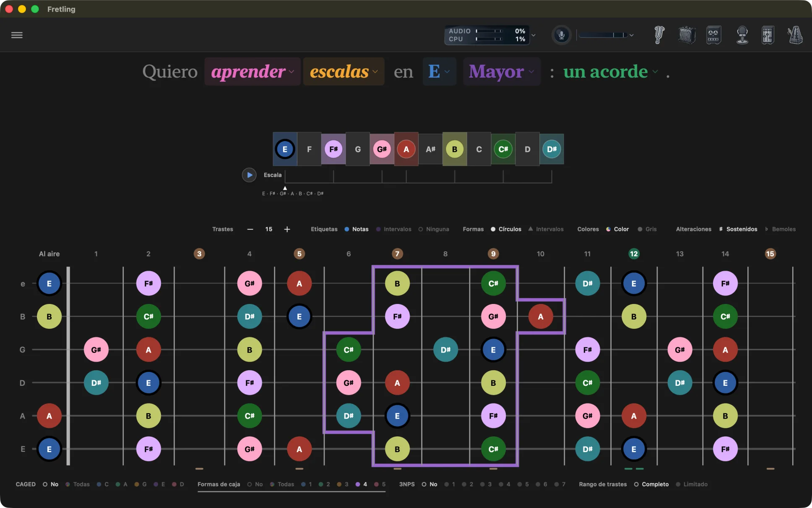Viewport: 812px width, 508px height.
Task: Select 3NPS pattern 7
Action: click(560, 484)
